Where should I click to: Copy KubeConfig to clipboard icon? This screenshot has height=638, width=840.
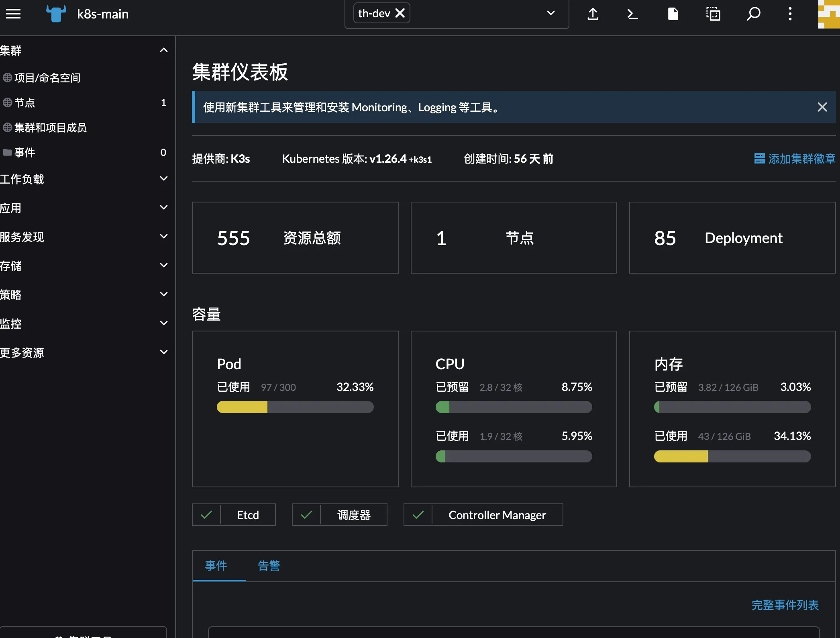pyautogui.click(x=713, y=14)
